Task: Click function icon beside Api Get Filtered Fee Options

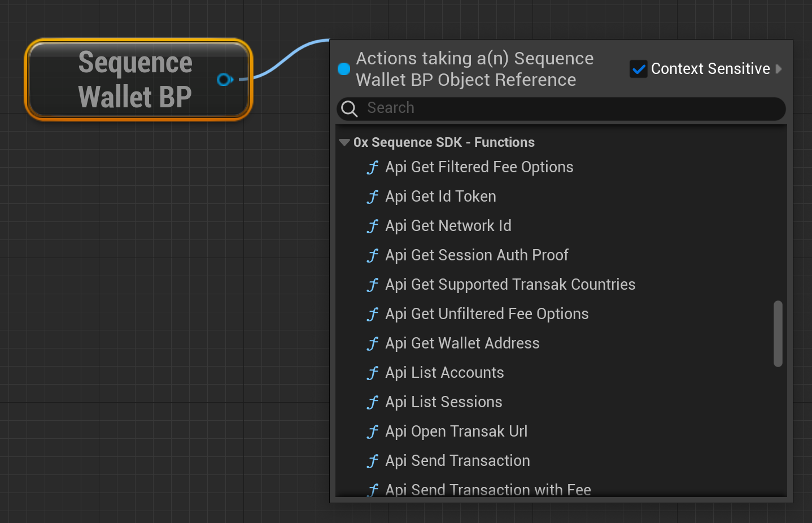Action: [373, 167]
